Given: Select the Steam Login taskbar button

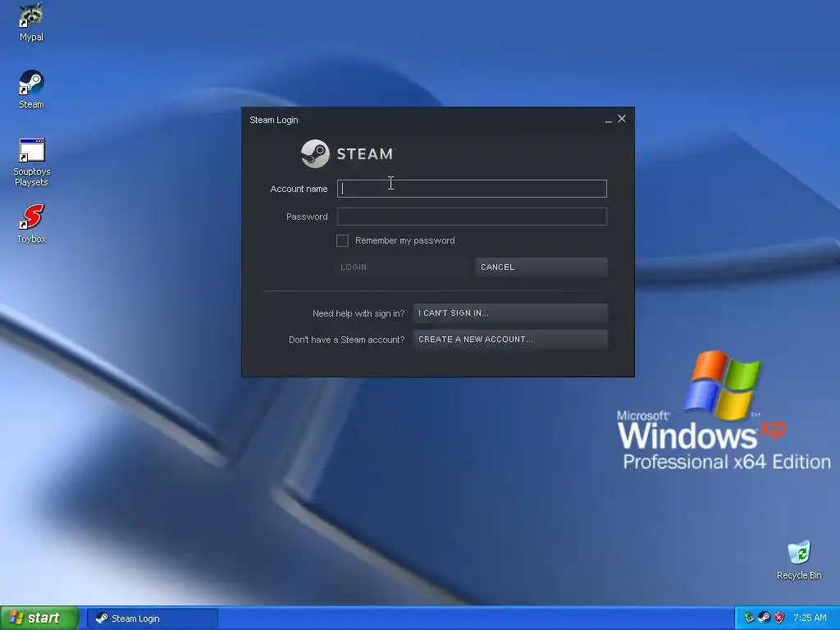Looking at the screenshot, I should click(x=152, y=619).
